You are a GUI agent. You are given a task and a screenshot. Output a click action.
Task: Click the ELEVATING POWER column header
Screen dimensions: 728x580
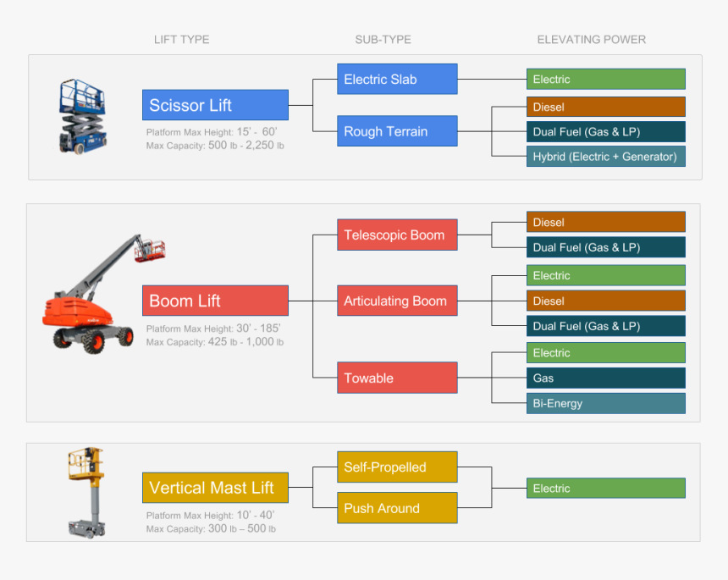(x=591, y=40)
